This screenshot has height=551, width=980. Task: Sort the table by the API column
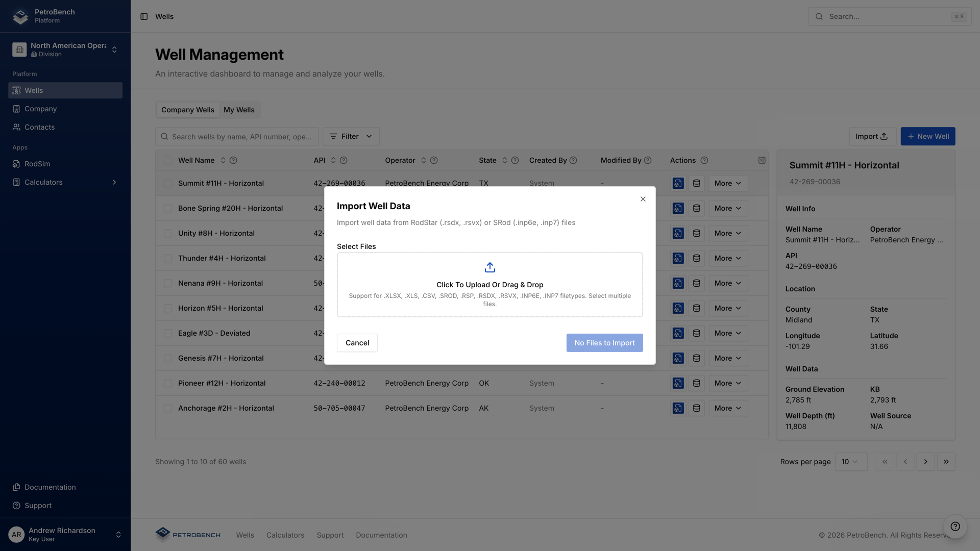tap(332, 160)
